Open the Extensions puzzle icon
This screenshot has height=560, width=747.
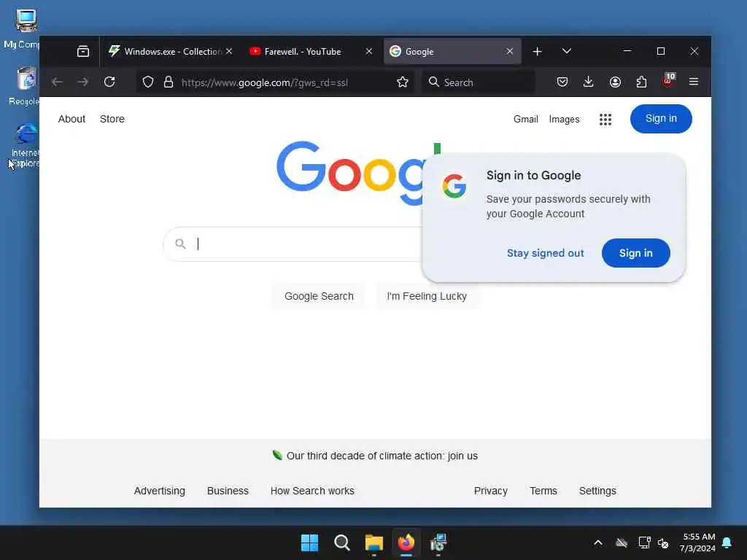point(642,82)
